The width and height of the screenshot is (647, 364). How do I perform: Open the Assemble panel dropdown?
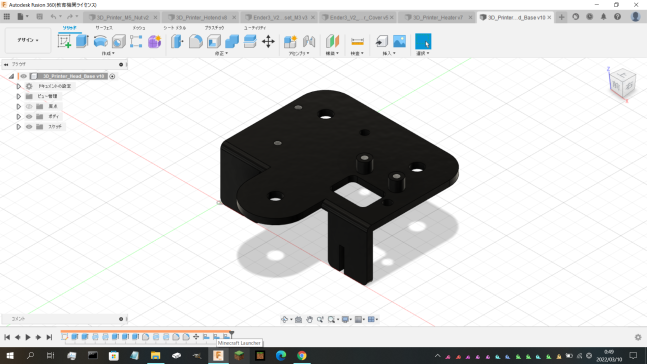299,54
